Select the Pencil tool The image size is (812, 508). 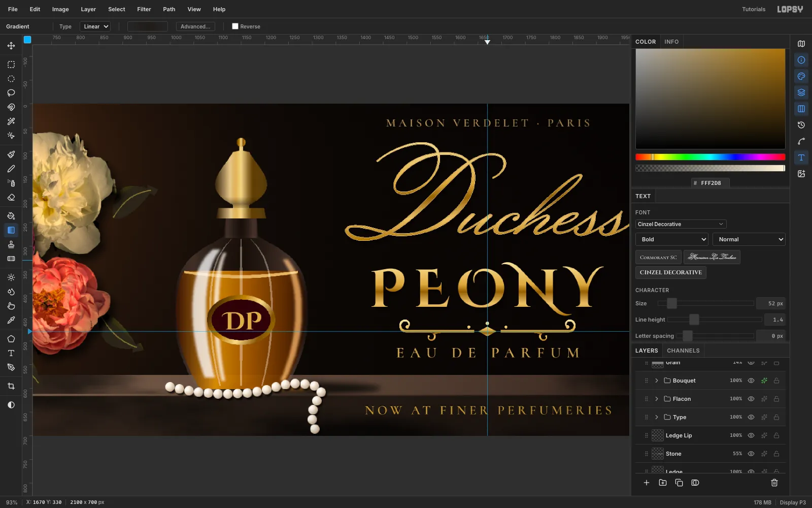pos(11,169)
